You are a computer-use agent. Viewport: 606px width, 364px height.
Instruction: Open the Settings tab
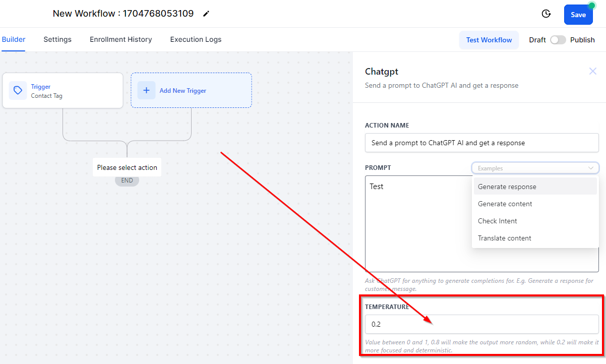57,39
